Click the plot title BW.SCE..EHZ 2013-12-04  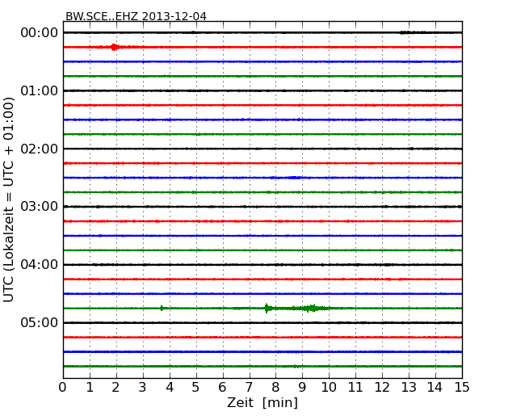(x=136, y=16)
